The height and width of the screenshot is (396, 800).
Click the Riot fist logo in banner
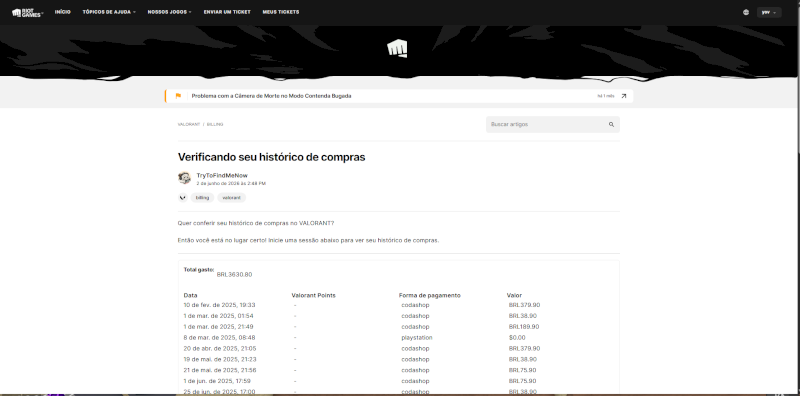397,49
